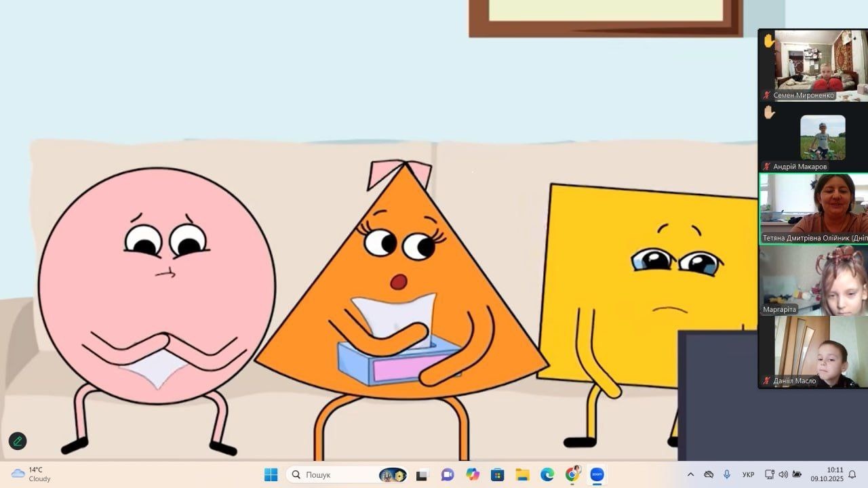Open Microsoft Edge browser
This screenshot has height=488, width=868.
coord(547,474)
